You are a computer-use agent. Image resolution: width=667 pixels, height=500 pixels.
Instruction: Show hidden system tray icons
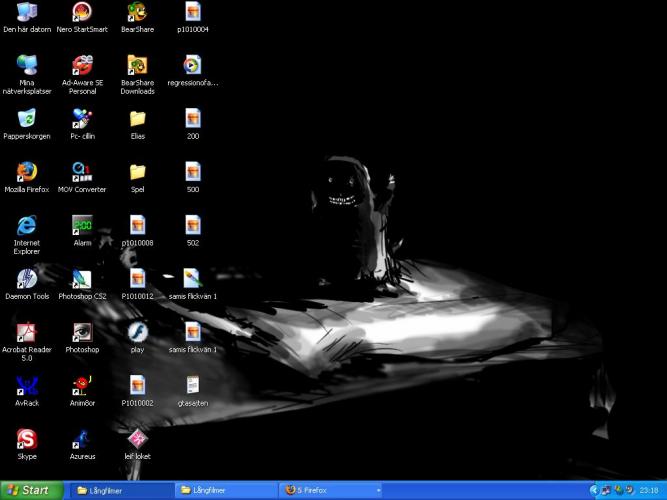pyautogui.click(x=594, y=491)
